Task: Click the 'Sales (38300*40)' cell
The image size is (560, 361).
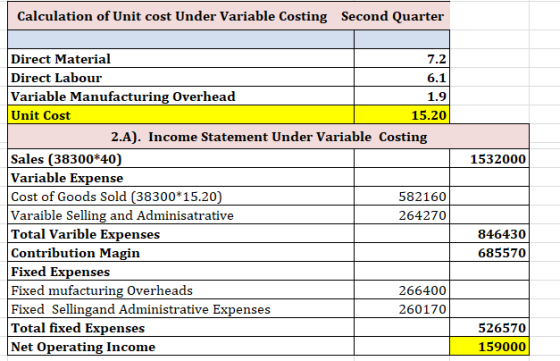Action: tap(181, 159)
